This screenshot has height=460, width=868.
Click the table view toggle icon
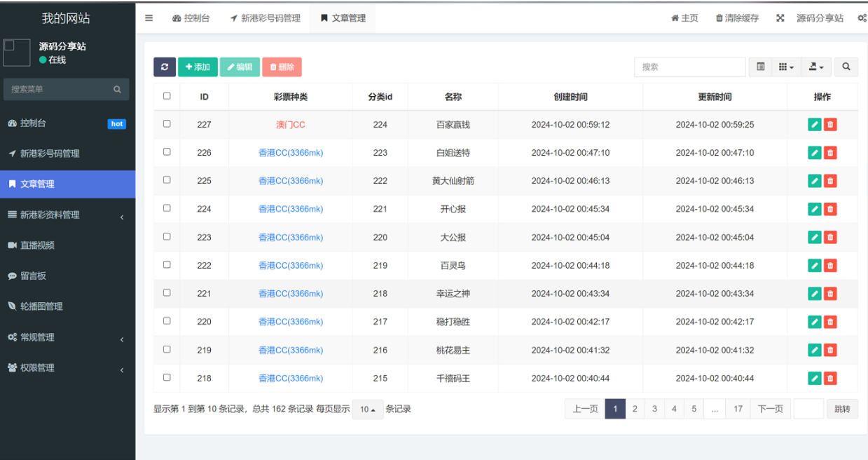pyautogui.click(x=761, y=67)
